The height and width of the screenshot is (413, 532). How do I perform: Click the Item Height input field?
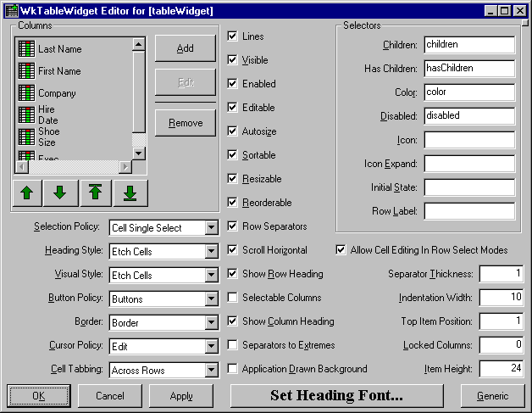pyautogui.click(x=501, y=369)
